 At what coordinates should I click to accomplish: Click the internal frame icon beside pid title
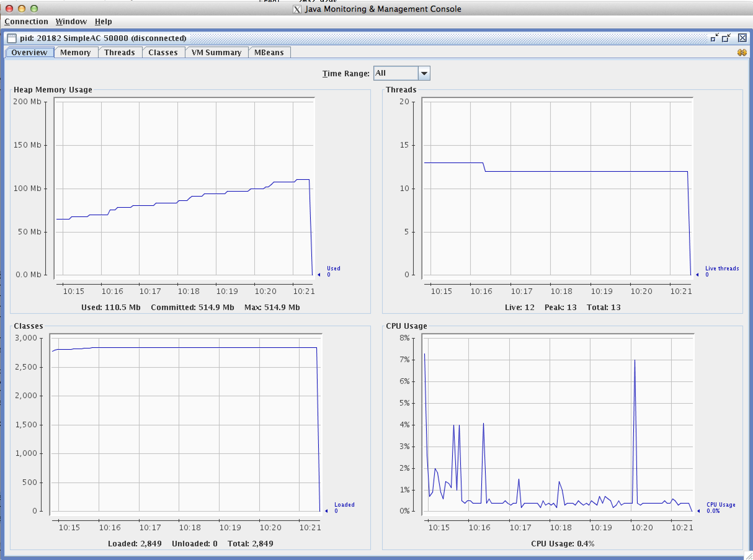point(11,38)
